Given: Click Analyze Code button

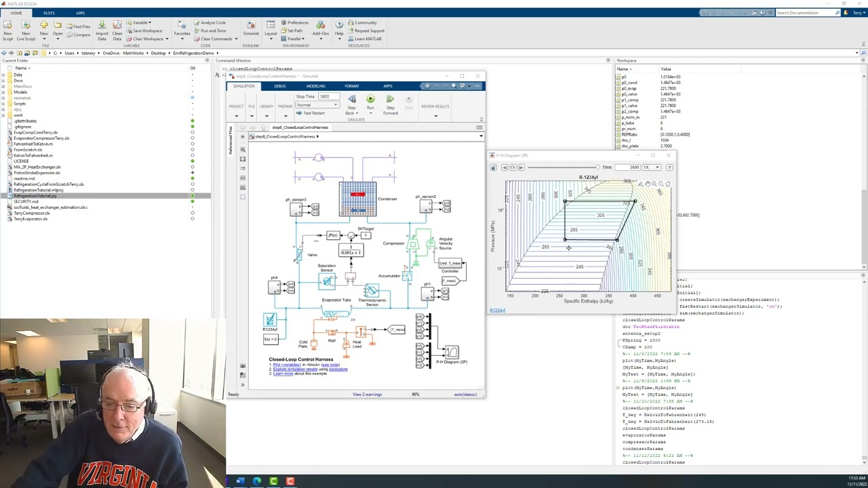Looking at the screenshot, I should point(210,22).
